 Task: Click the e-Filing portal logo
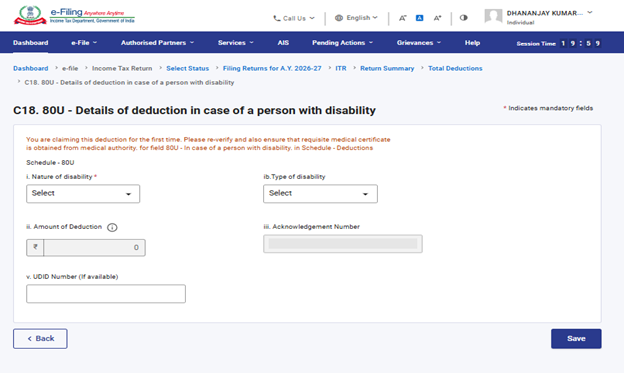pyautogui.click(x=74, y=16)
